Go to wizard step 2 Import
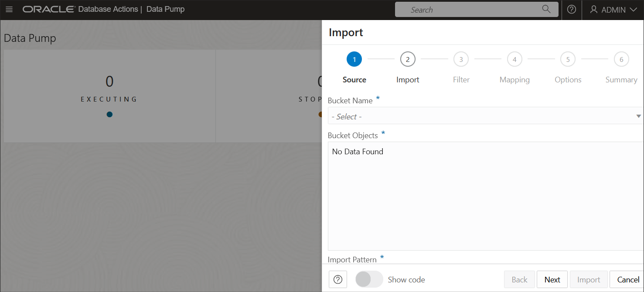Image resolution: width=644 pixels, height=292 pixels. click(x=408, y=59)
